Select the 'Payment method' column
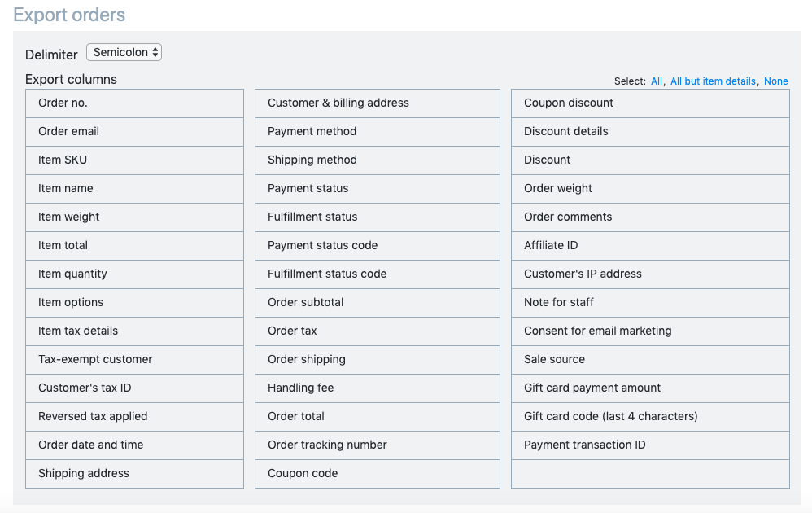The width and height of the screenshot is (812, 513). pos(378,132)
